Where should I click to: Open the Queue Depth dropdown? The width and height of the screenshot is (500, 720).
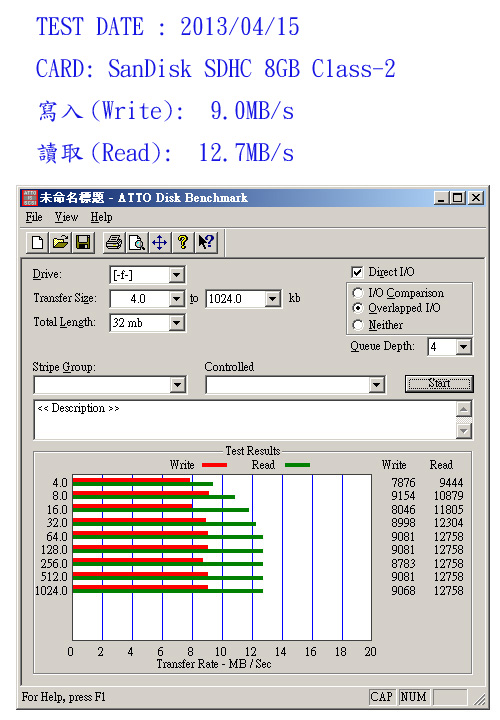463,347
